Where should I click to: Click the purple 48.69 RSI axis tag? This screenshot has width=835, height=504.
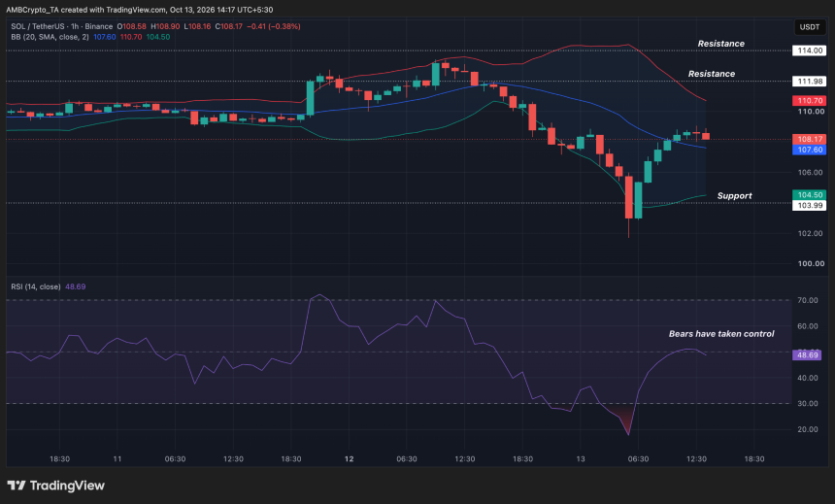pos(807,354)
